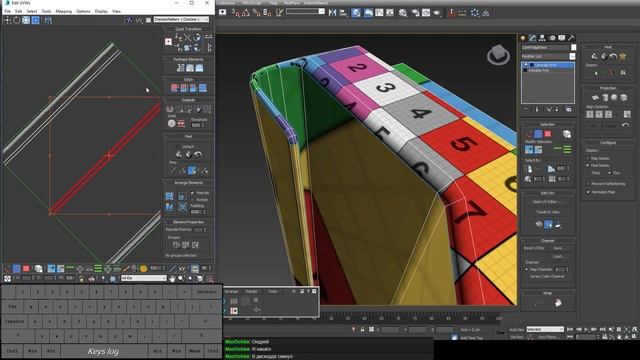Open the Select menu in Edit UVWs
This screenshot has width=640, height=360.
(x=32, y=11)
